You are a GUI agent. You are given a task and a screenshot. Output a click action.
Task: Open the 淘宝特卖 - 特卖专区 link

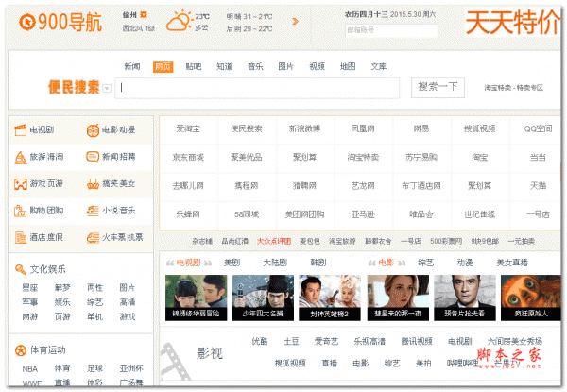click(513, 88)
